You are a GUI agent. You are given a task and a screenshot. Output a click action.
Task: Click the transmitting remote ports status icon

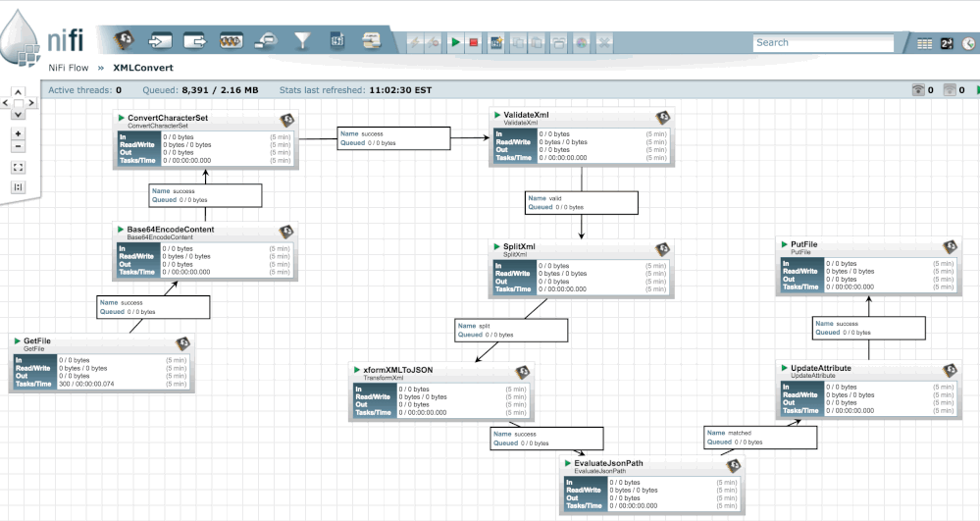[x=918, y=90]
